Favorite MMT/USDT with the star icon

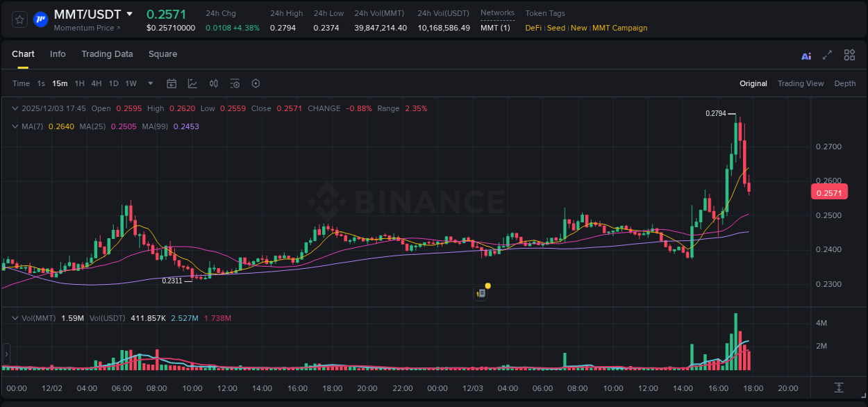pyautogui.click(x=19, y=19)
